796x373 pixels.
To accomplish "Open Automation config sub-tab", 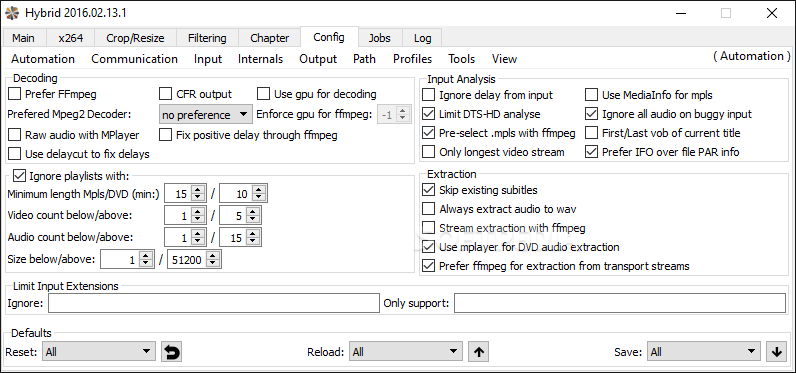I will pos(43,59).
